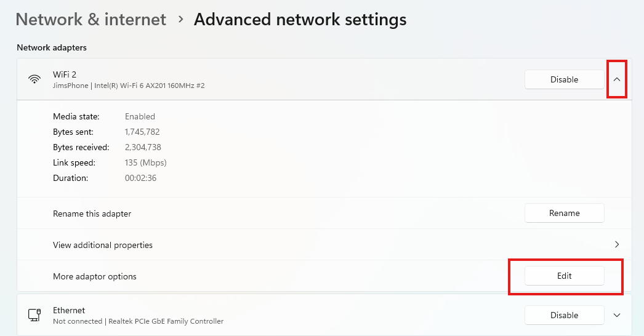Go back to Network & internet
Image resolution: width=644 pixels, height=336 pixels.
[x=91, y=20]
